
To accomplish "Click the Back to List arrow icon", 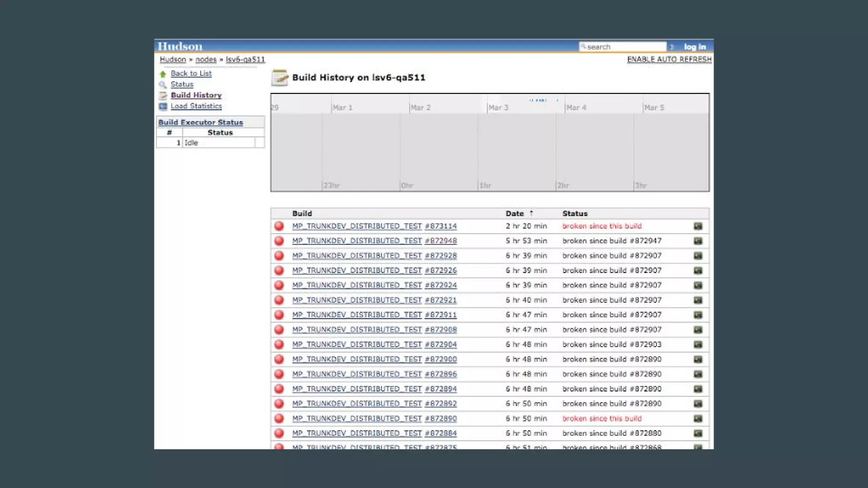I will pyautogui.click(x=163, y=74).
